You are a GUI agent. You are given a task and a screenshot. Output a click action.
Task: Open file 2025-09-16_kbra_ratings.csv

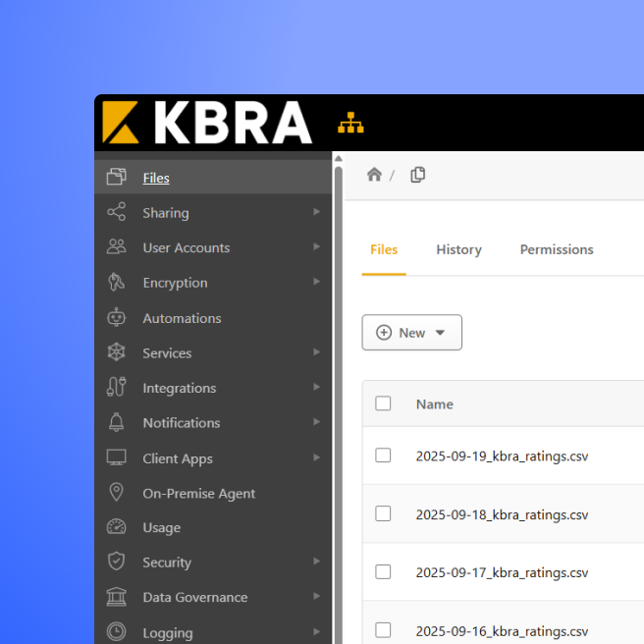[502, 631]
